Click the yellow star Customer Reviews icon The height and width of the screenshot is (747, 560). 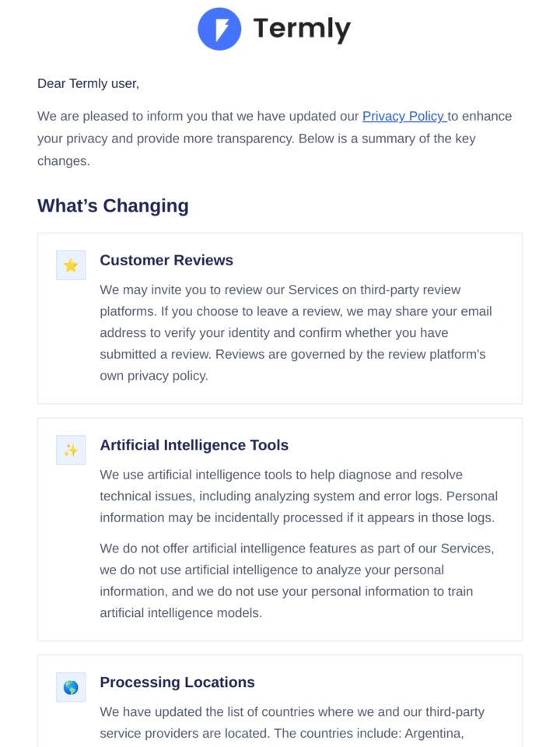click(71, 265)
